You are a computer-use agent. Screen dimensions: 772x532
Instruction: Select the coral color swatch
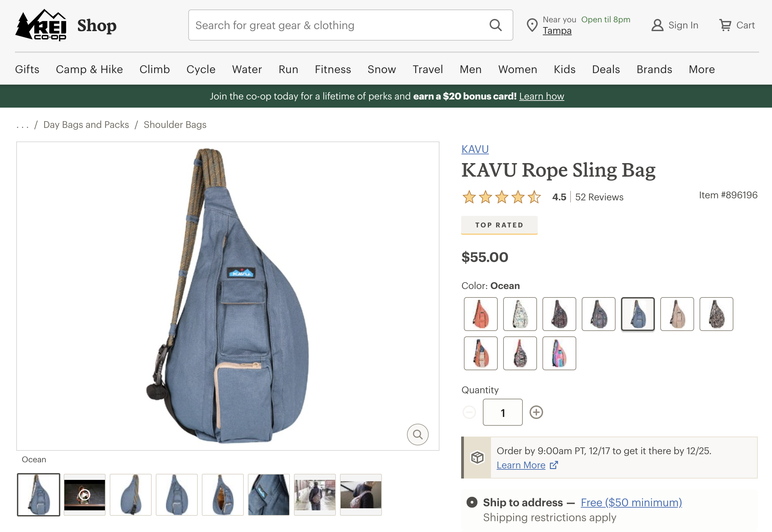point(480,314)
